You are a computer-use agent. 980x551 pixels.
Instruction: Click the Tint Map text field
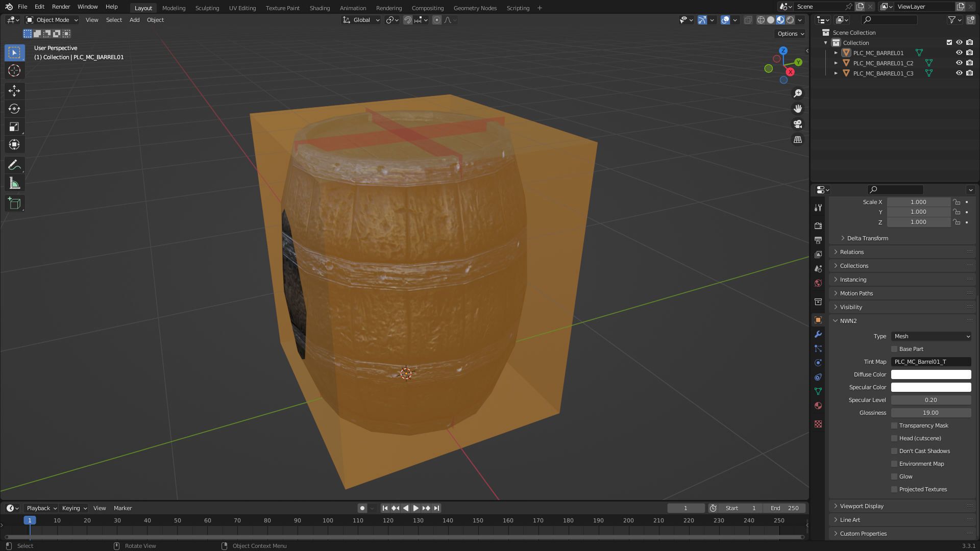coord(931,362)
